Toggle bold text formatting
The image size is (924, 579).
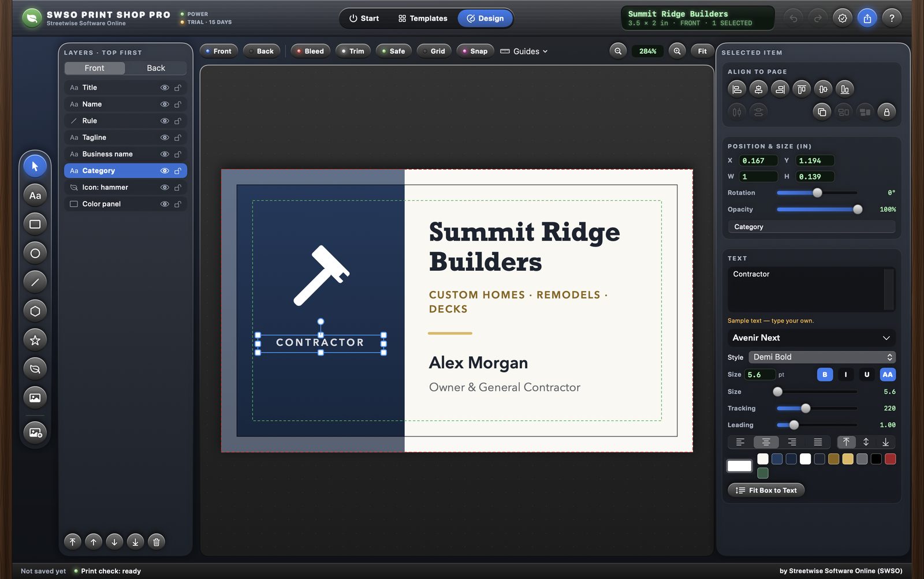pyautogui.click(x=825, y=375)
